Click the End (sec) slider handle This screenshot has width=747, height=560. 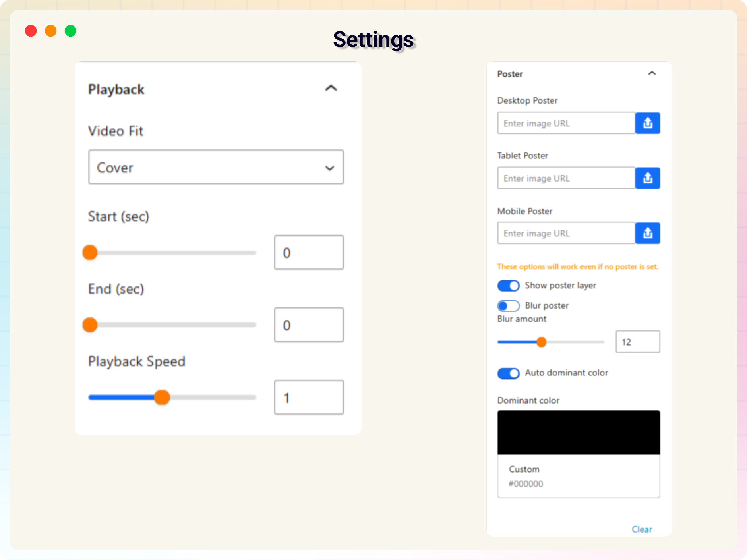(90, 325)
